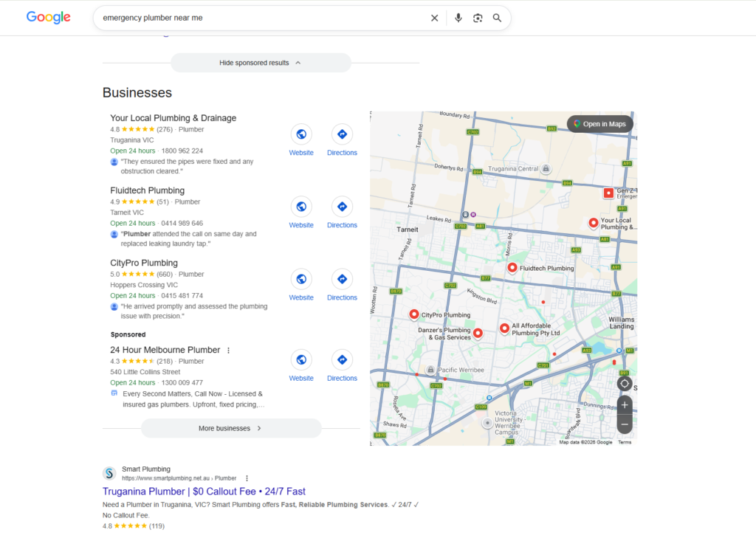Image resolution: width=756 pixels, height=541 pixels.
Task: Click the Smart Plumbing site favicon
Action: 109,474
